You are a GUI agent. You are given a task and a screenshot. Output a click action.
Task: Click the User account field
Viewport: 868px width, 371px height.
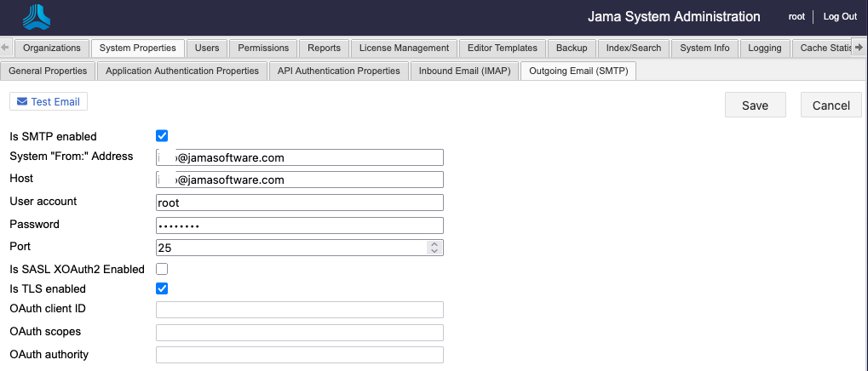point(300,203)
